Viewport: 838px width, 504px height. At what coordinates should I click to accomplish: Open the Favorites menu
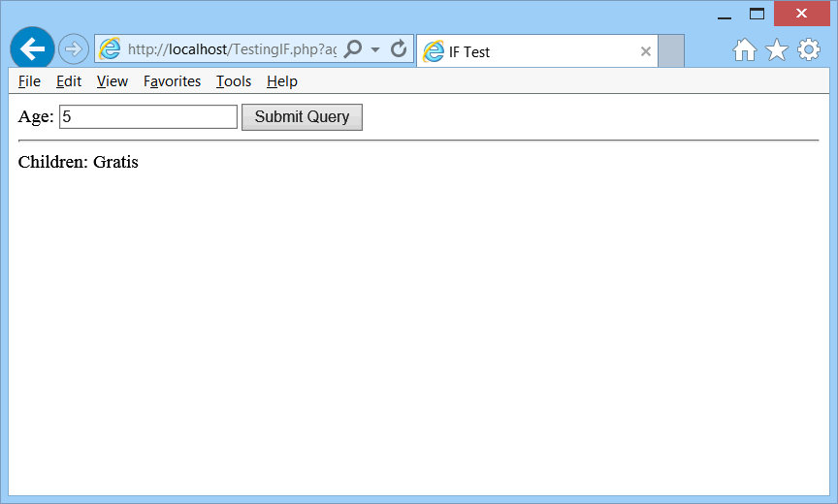(x=172, y=81)
